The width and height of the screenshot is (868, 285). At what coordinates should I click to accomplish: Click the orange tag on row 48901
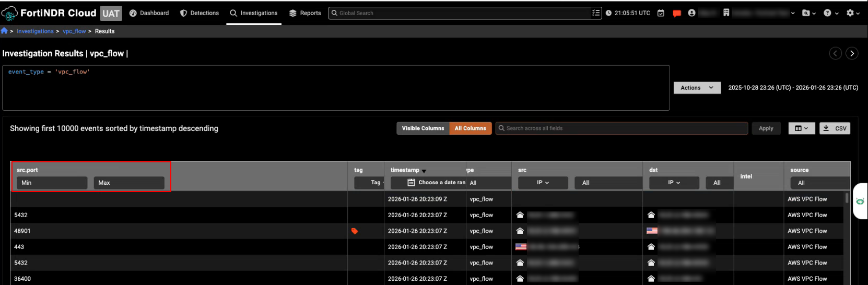[x=355, y=231]
